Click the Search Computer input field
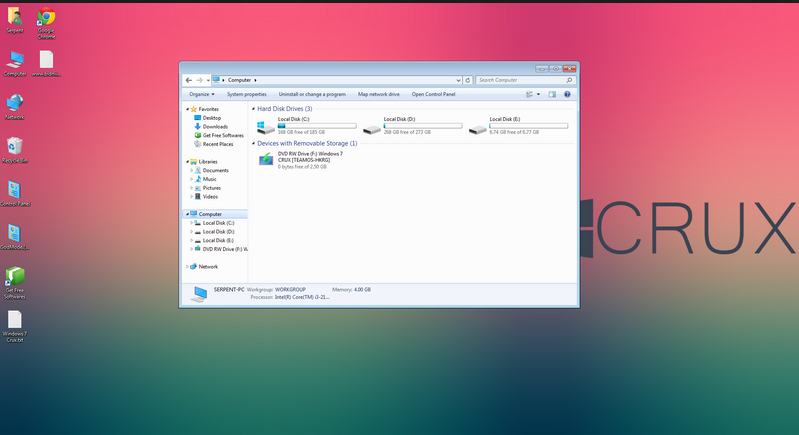 (520, 80)
